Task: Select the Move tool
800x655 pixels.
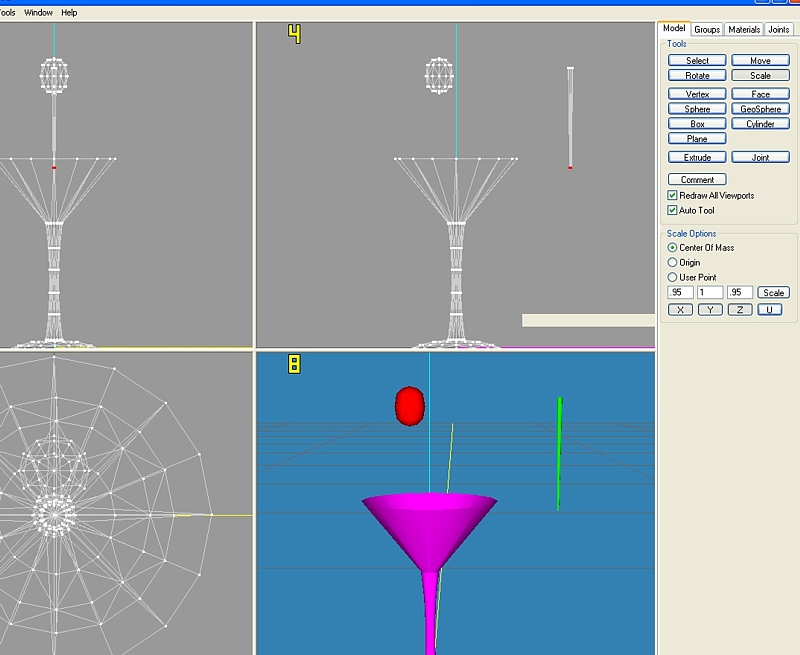Action: pyautogui.click(x=760, y=61)
